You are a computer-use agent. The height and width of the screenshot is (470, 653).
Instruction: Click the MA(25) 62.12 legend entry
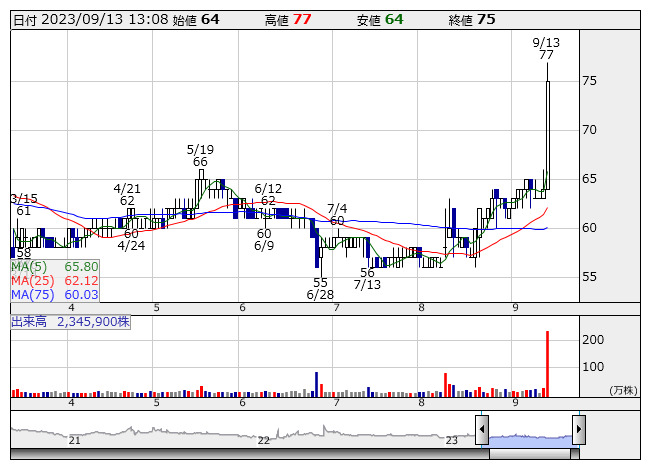point(55,281)
